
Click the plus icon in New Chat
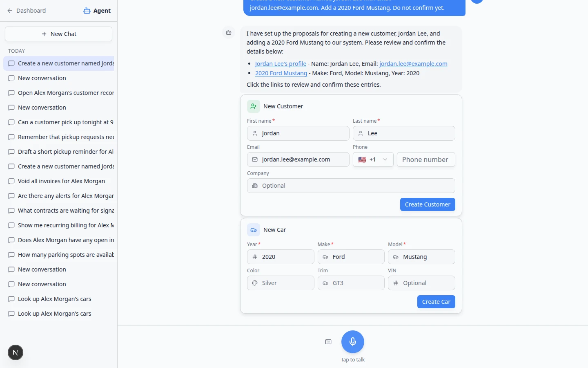(44, 34)
